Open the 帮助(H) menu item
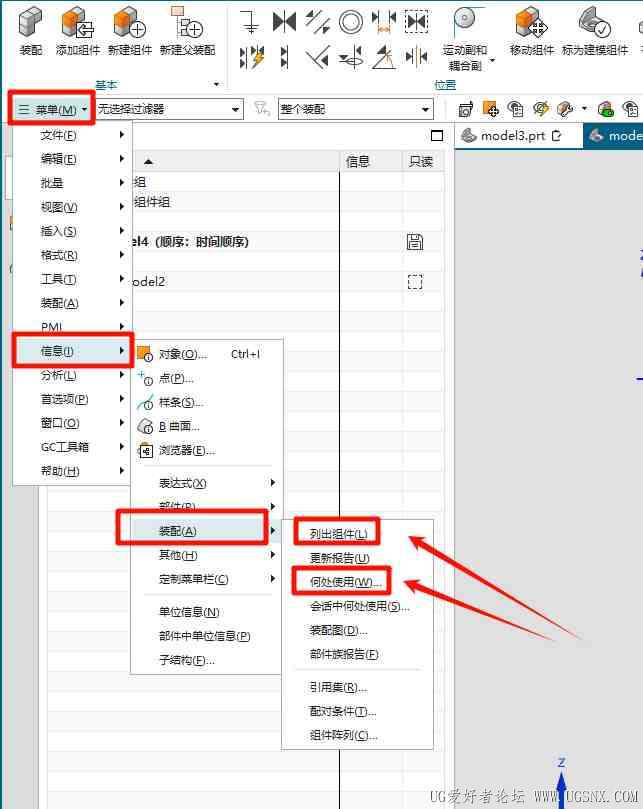Viewport: 643px width, 809px height. pyautogui.click(x=72, y=471)
